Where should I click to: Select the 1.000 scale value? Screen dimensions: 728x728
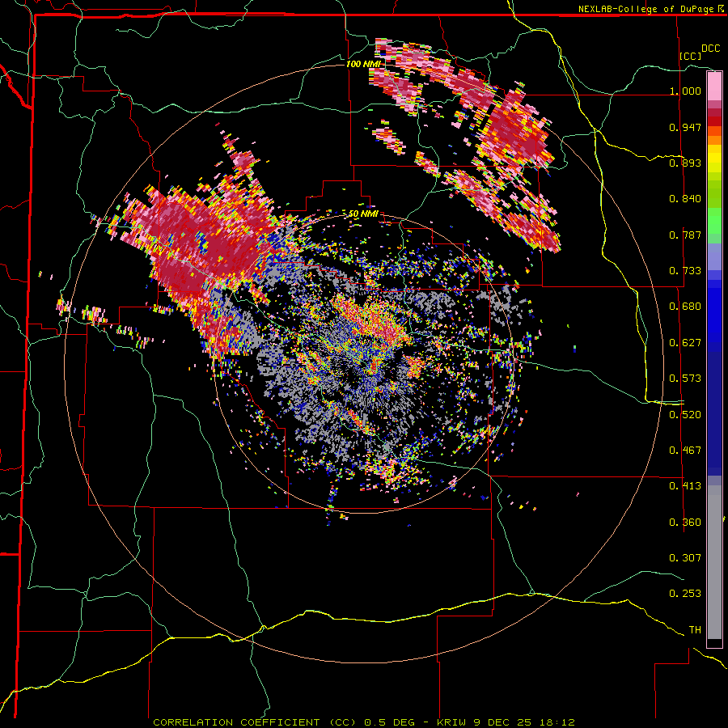685,91
